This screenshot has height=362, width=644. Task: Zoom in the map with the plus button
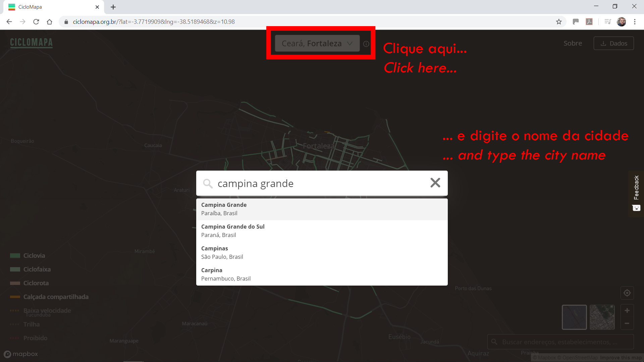[x=627, y=311]
